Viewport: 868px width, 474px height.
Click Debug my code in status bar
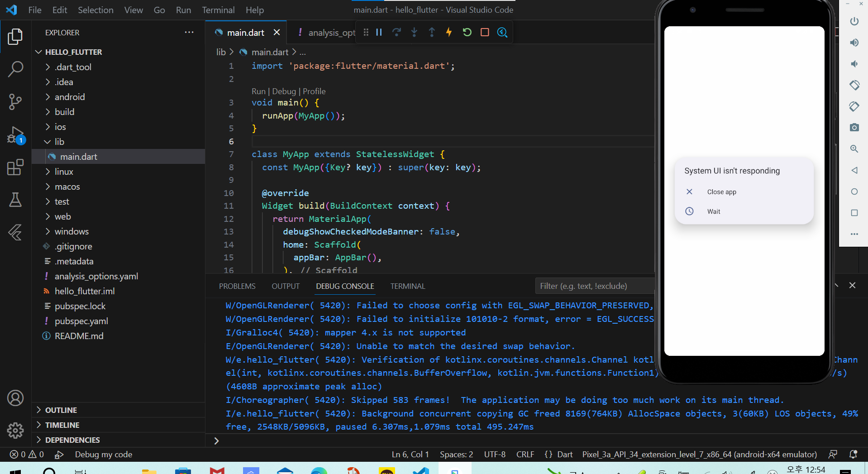(x=104, y=455)
